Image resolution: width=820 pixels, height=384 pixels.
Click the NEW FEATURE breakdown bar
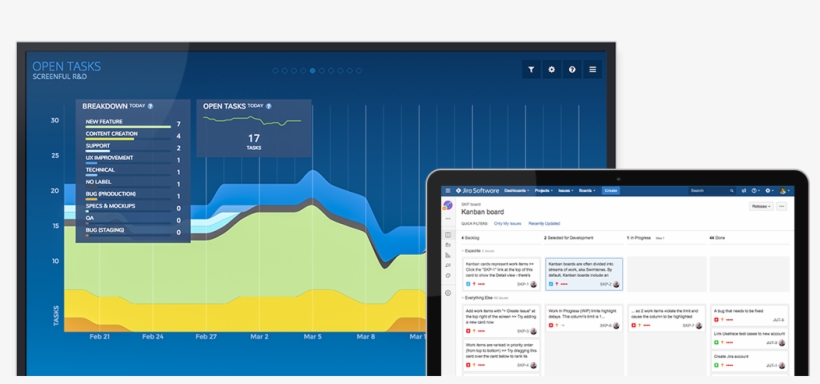(x=128, y=127)
